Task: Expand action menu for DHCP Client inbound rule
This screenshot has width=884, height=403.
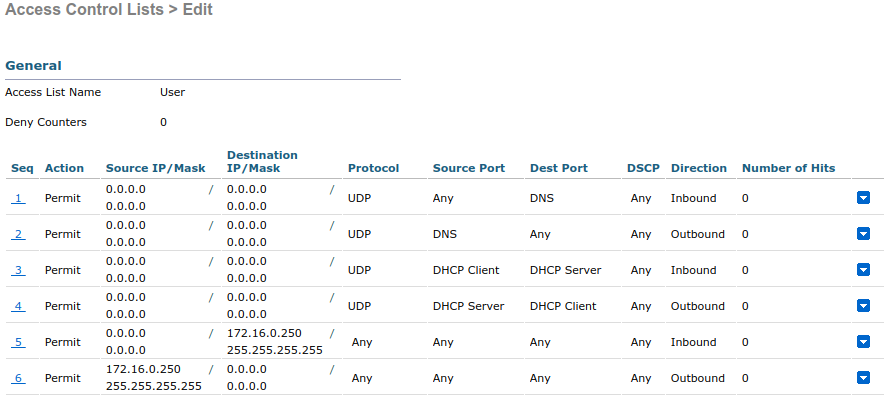Action: pyautogui.click(x=864, y=270)
